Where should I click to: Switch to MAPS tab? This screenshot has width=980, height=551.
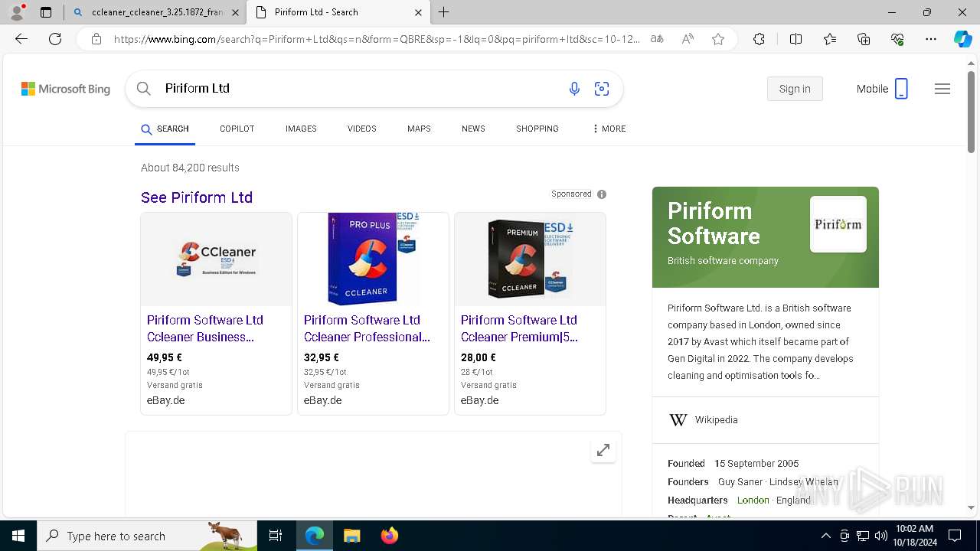pos(419,129)
